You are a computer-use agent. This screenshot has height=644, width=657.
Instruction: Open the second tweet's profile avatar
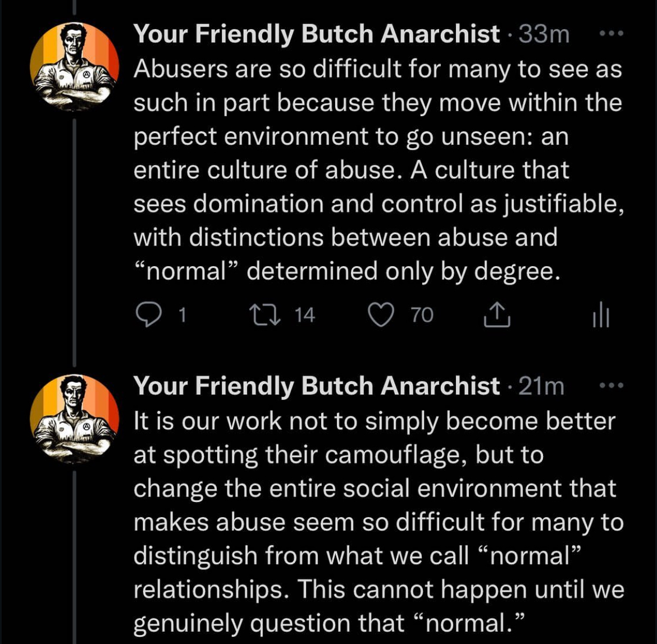click(x=75, y=419)
